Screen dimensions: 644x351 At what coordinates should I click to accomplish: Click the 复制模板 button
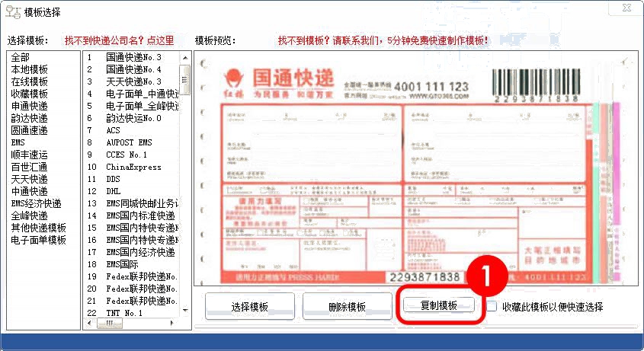(x=439, y=305)
